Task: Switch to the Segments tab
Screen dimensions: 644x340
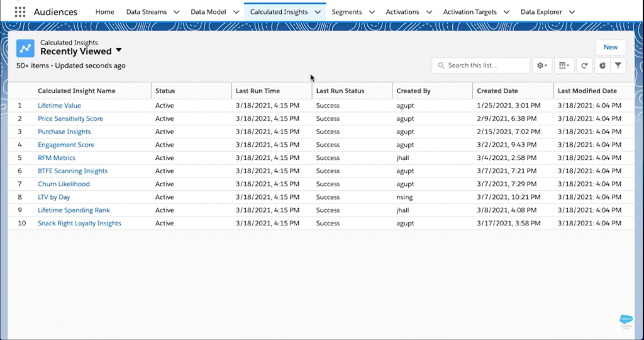Action: pyautogui.click(x=347, y=12)
